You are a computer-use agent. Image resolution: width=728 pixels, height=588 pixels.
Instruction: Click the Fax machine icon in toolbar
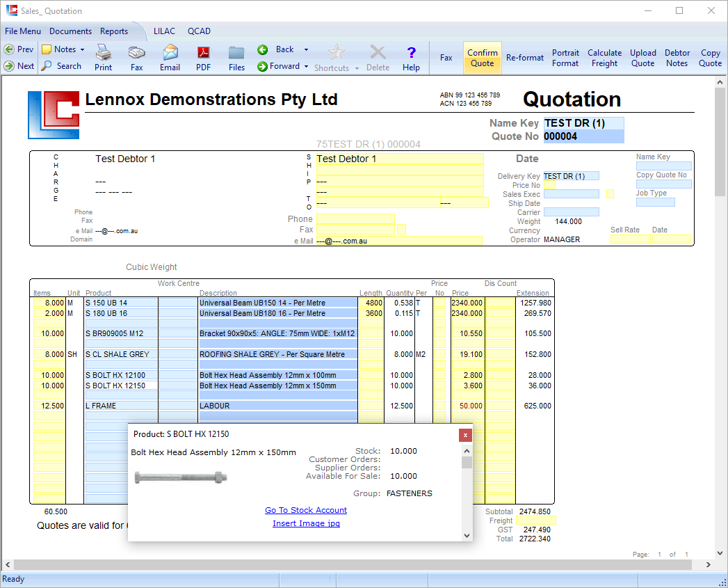(x=136, y=57)
